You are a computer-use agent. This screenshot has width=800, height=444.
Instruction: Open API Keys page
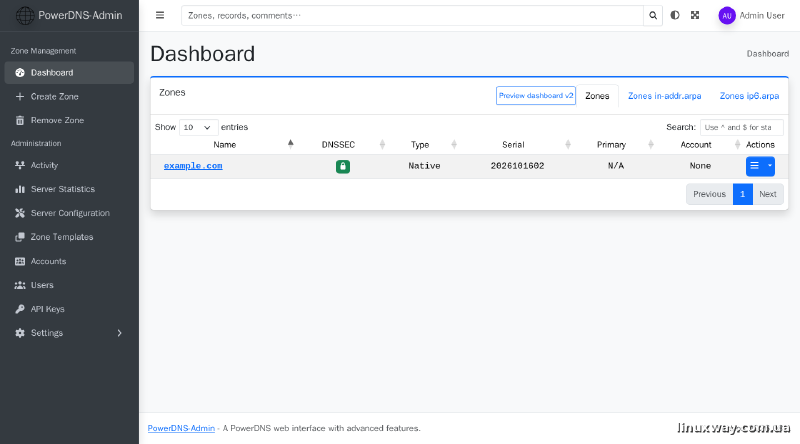coord(69,309)
